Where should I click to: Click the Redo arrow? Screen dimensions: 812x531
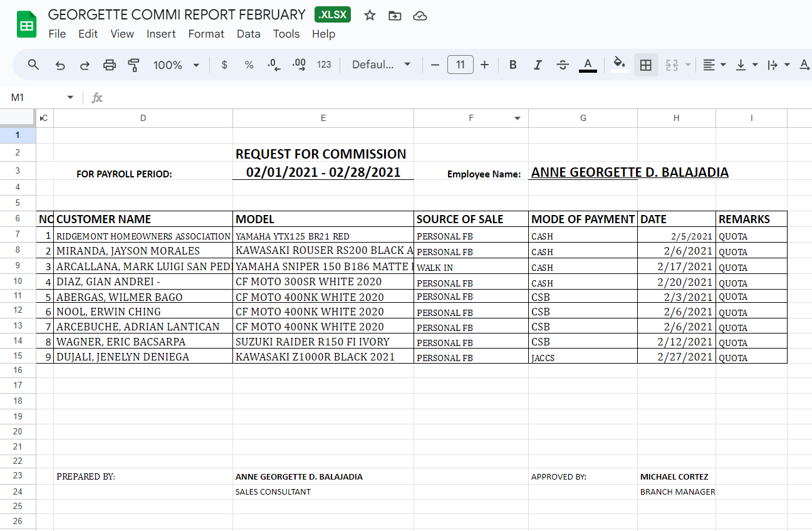85,65
